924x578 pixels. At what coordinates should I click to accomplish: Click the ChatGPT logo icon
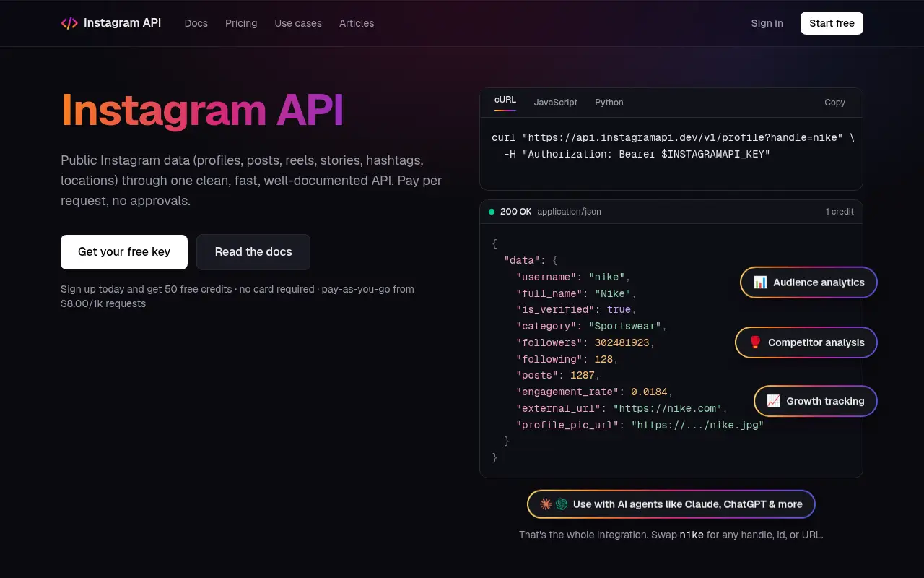pos(561,504)
